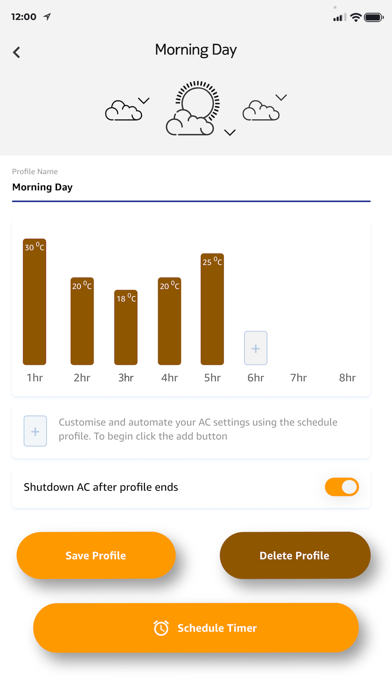
Task: Expand the chevron by the left cloud
Action: click(x=144, y=101)
